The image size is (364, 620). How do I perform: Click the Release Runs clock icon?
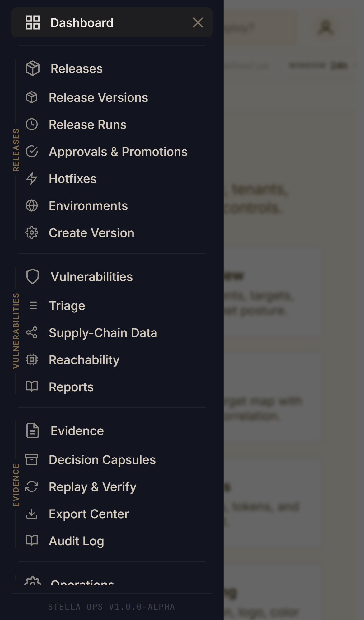tap(32, 124)
